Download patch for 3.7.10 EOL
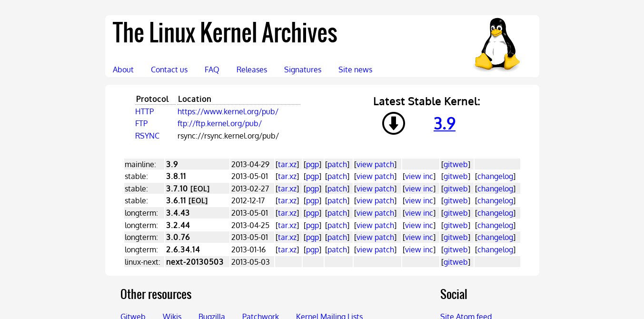The image size is (644, 319). [x=337, y=189]
